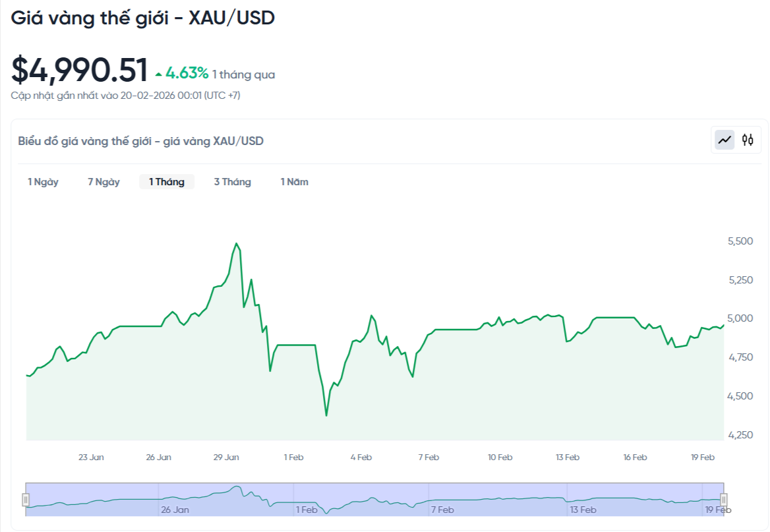770x532 pixels.
Task: Click the chart peak near 29 Jan
Action: (236, 244)
